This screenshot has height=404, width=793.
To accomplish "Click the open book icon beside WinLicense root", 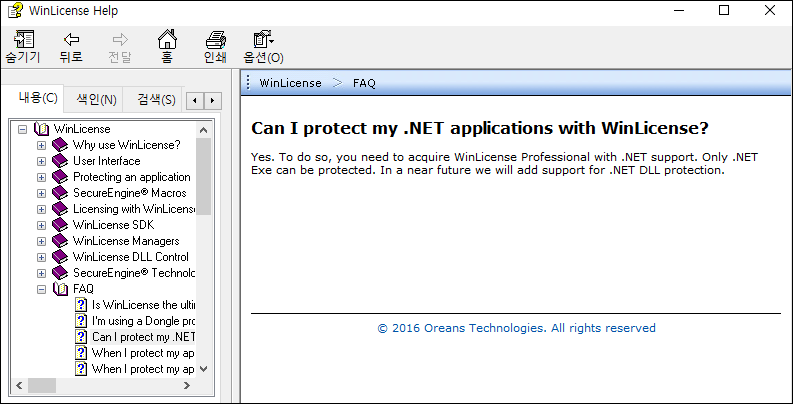I will point(41,129).
